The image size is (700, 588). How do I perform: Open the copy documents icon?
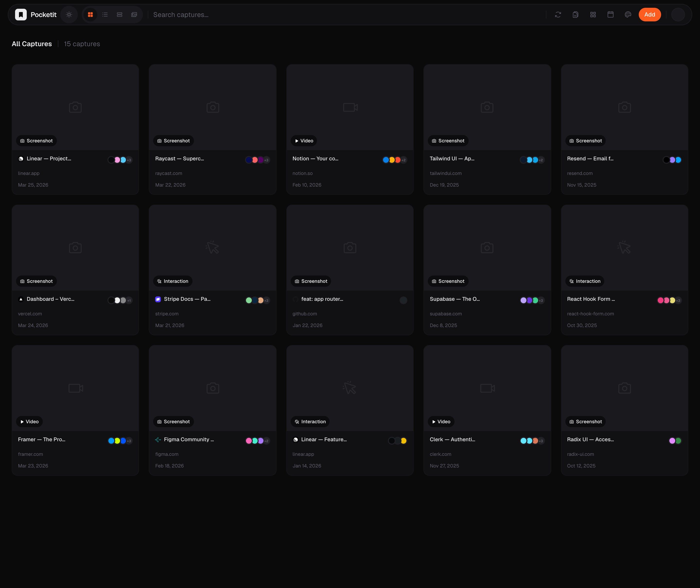(576, 15)
